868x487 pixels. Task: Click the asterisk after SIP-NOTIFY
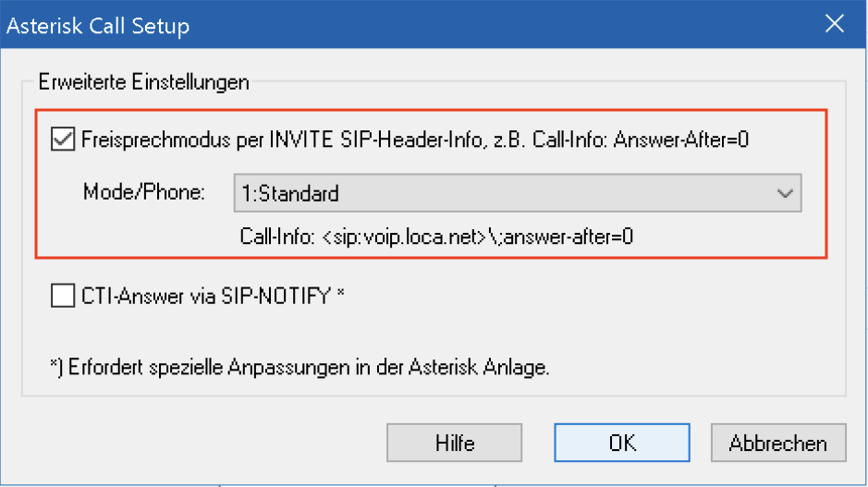coord(340,296)
